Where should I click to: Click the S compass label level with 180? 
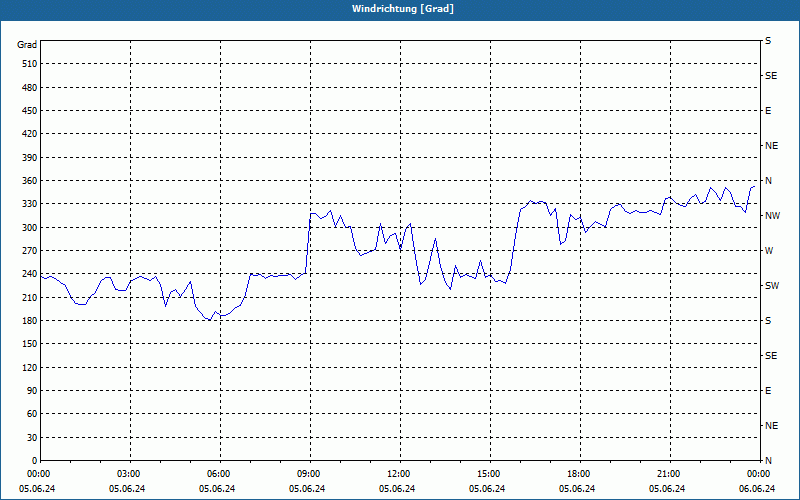pyautogui.click(x=768, y=321)
